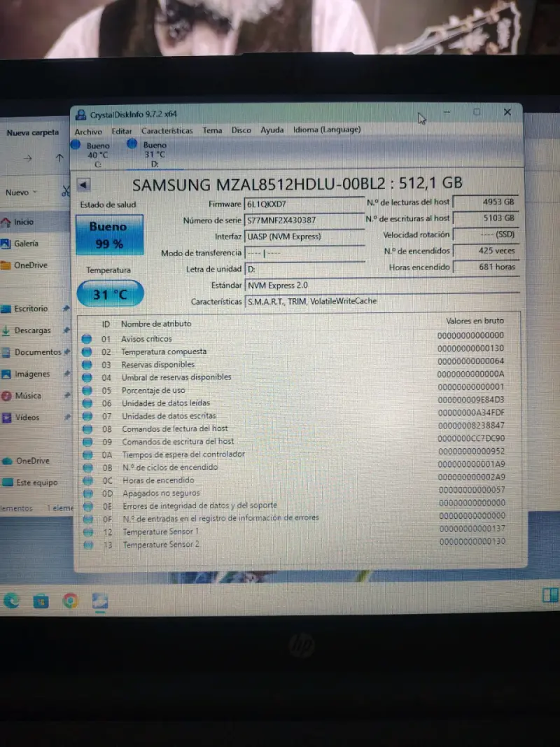Open Este equipo in File Explorer sidebar
The width and height of the screenshot is (560, 747).
[x=36, y=482]
